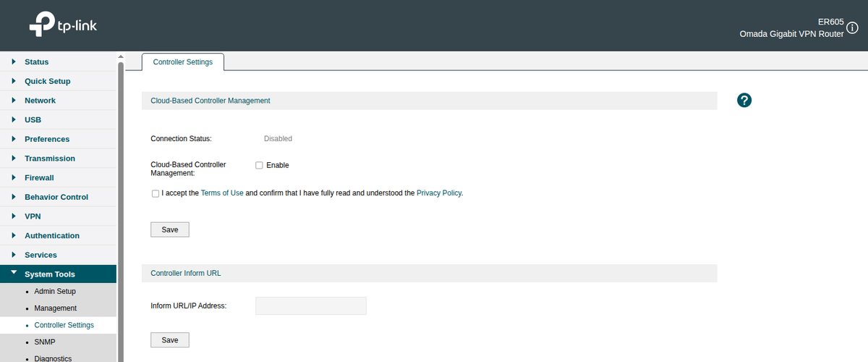868x362 pixels.
Task: Expand the Preferences menu arrow
Action: pos(14,139)
